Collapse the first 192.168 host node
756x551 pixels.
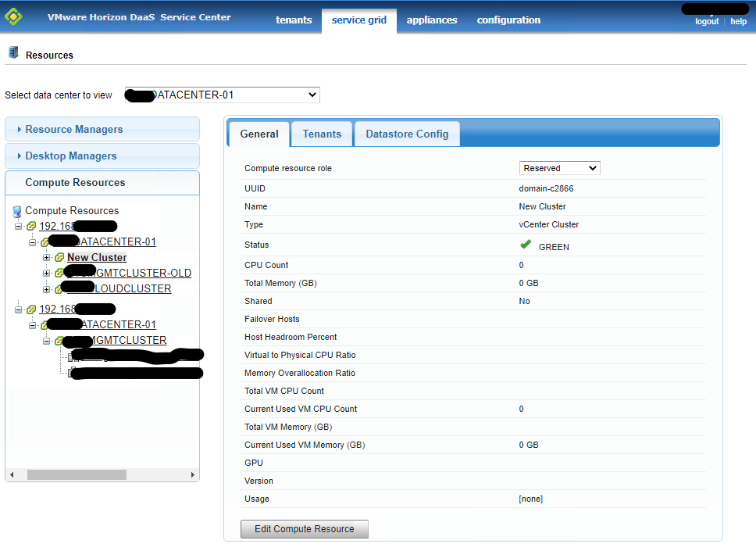tap(18, 226)
